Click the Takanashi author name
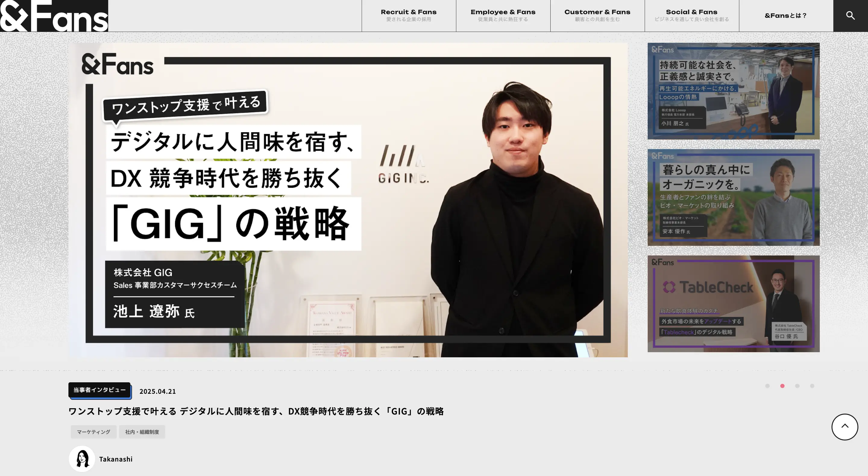The width and height of the screenshot is (868, 476). (116, 459)
